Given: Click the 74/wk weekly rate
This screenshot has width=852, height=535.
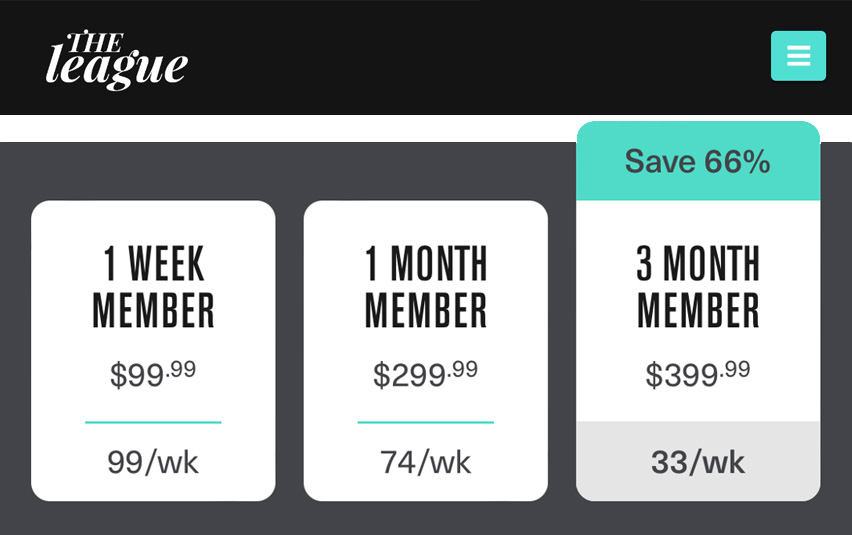Looking at the screenshot, I should point(425,462).
